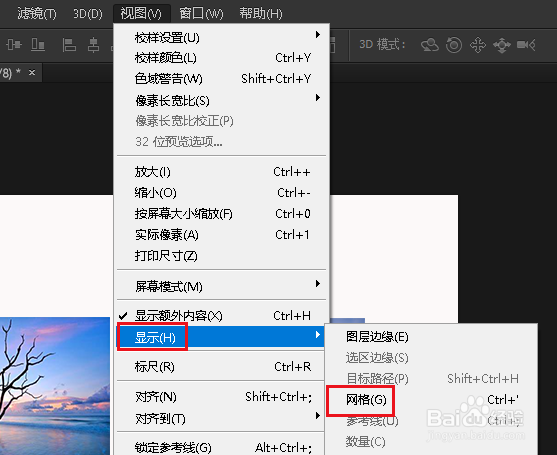Toggle 图层边缘(E) in submenu
Viewport: 557px width, 455px height.
(431, 336)
